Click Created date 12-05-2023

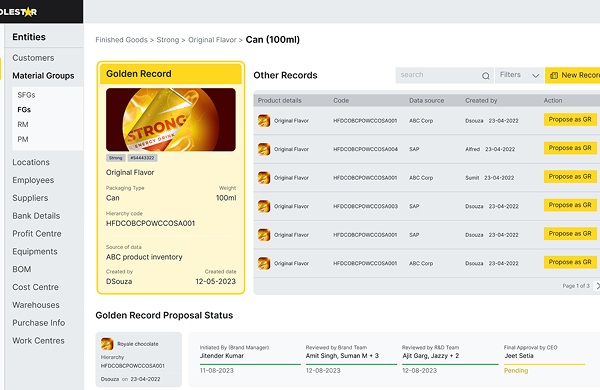tap(215, 282)
